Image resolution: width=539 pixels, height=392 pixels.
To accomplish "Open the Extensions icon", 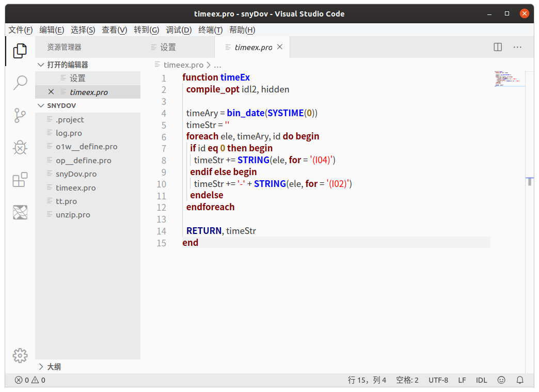I will [20, 180].
